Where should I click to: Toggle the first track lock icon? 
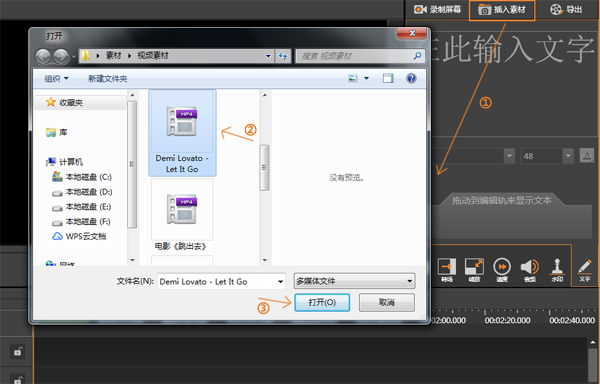click(18, 351)
